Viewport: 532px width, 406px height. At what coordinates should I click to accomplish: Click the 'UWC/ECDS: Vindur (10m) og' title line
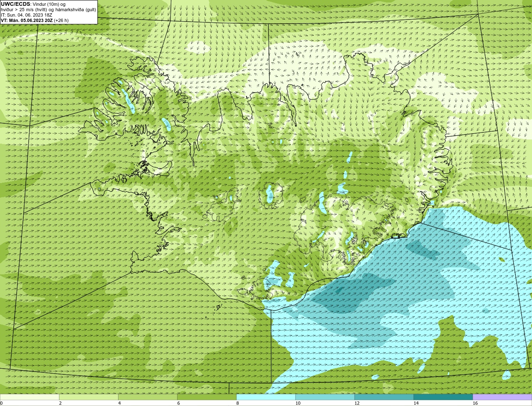pos(33,4)
